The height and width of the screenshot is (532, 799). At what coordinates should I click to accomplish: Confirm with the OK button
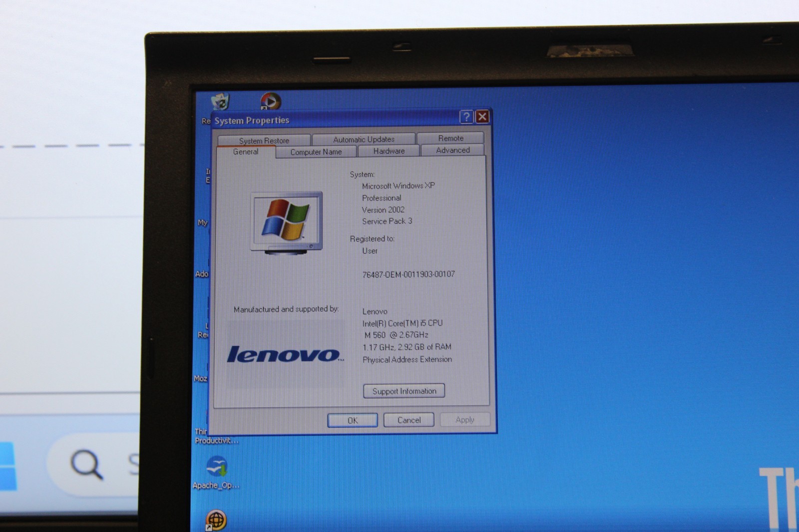coord(353,420)
